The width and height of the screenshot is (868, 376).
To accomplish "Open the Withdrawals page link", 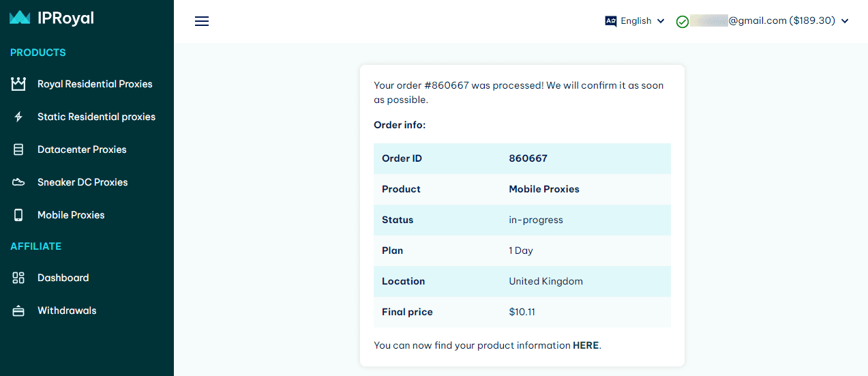I will (67, 310).
